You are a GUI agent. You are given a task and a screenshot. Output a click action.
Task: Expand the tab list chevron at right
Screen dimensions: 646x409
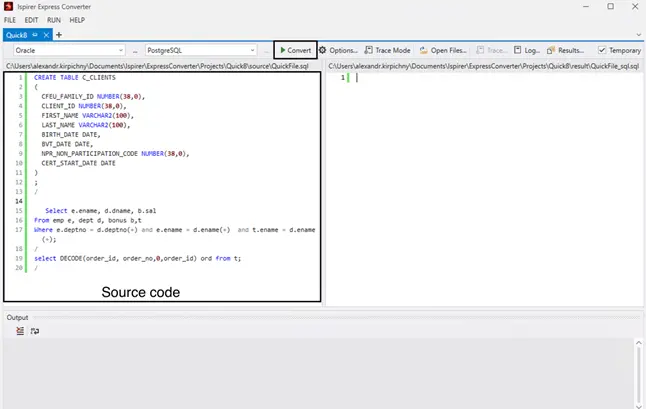click(639, 35)
